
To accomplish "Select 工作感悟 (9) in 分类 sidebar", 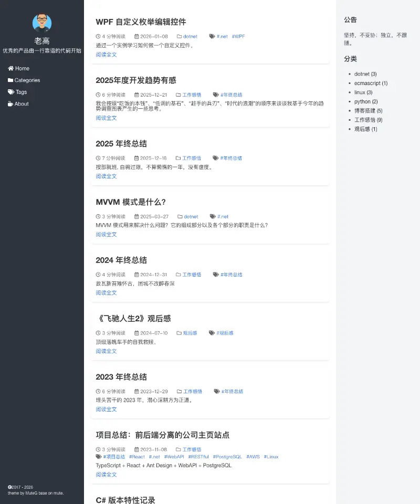I will click(x=368, y=120).
